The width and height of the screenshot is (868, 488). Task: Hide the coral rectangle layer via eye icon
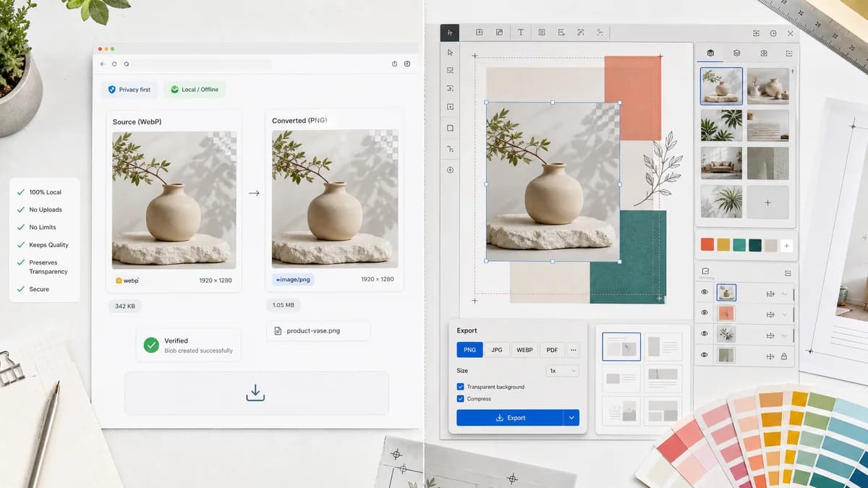[x=705, y=313]
